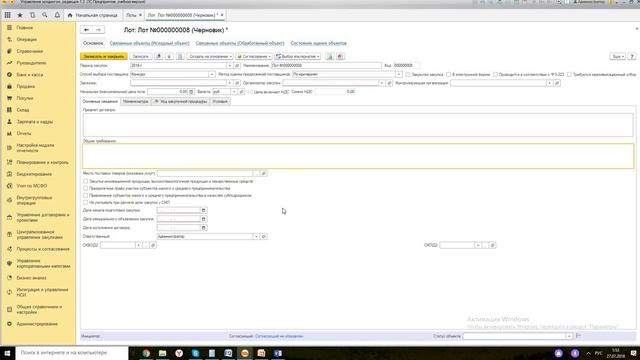Toggle Цена включает НДС checkbox
Viewport: 640px width, 360px height.
pyautogui.click(x=250, y=92)
